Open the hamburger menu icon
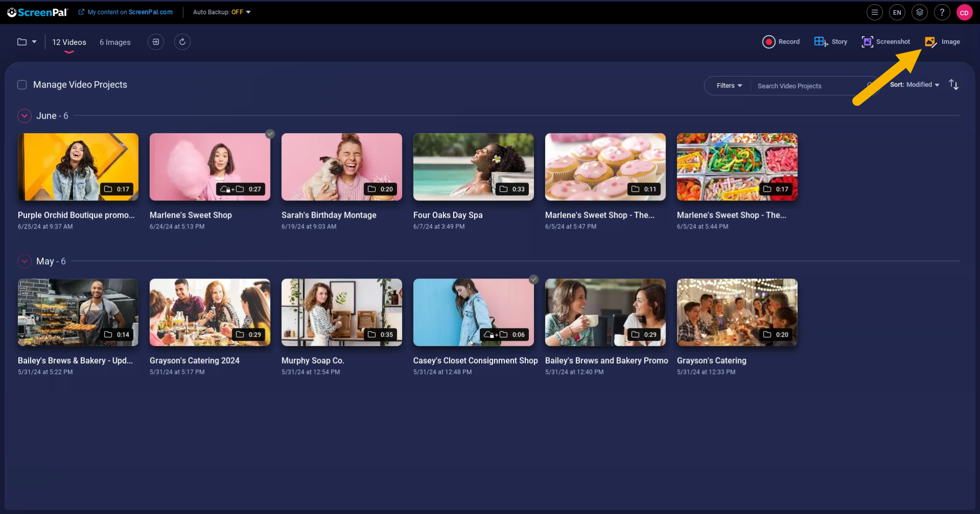 coord(874,13)
